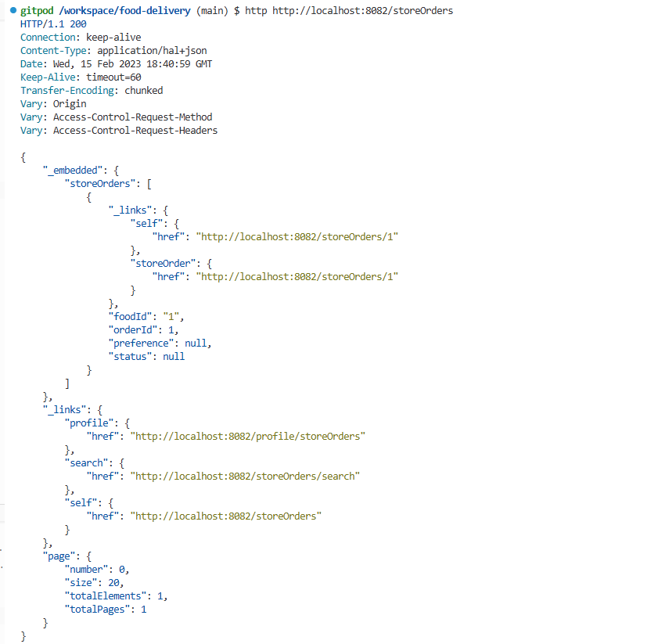Click the Date header line
The width and height of the screenshot is (651, 644).
point(117,64)
